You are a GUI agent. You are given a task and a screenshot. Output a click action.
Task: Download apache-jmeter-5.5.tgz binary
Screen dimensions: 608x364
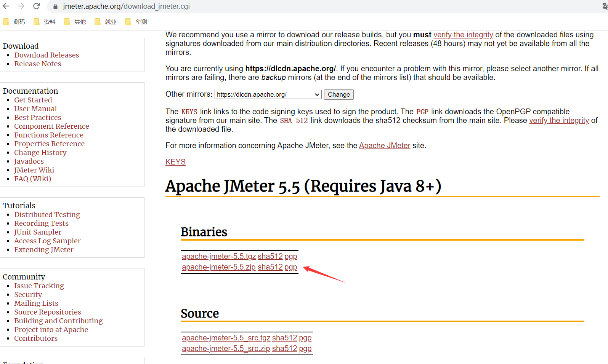coord(219,256)
